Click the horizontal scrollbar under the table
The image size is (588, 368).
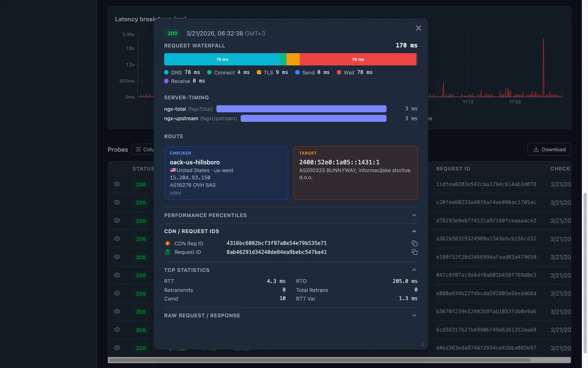pos(319,360)
